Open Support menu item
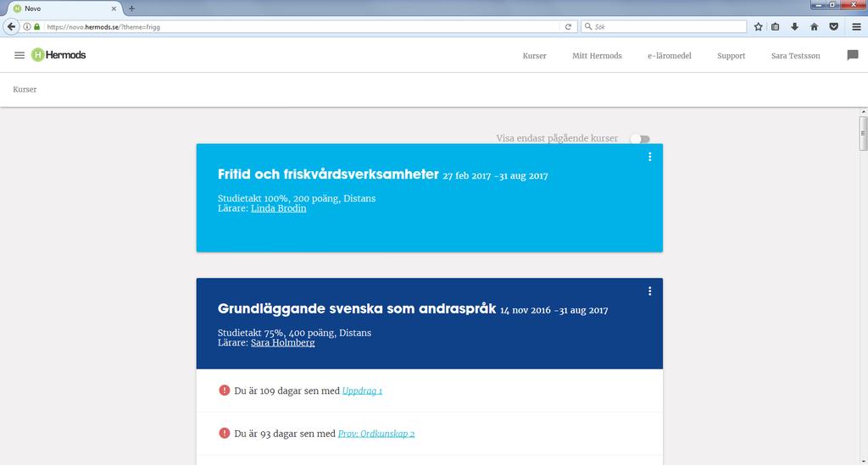Image resolution: width=868 pixels, height=465 pixels. coord(731,56)
